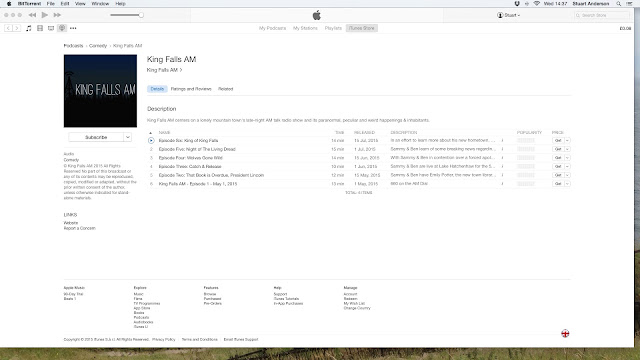Switch to Playlists tab
640x360 pixels.
333,28
